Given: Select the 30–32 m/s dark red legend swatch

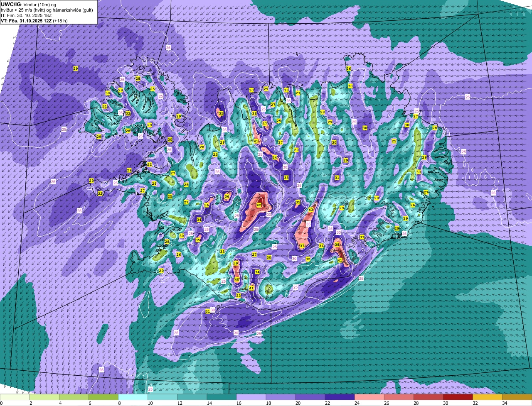Looking at the screenshot, I should tap(458, 397).
